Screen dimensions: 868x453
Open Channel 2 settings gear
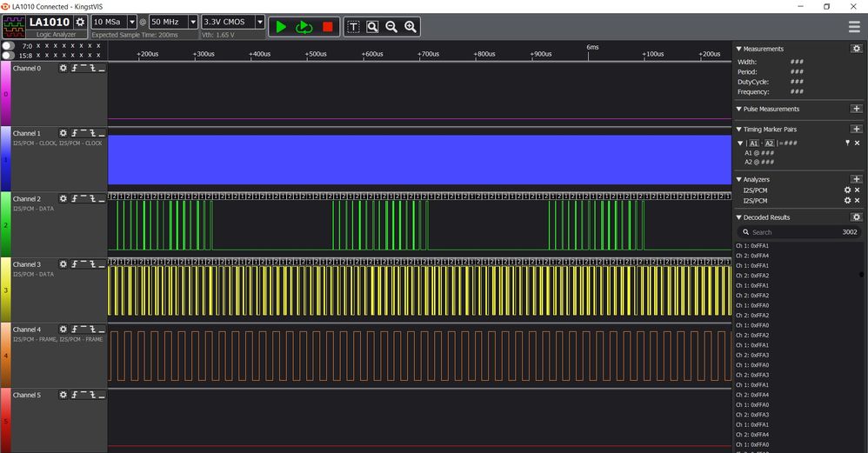tap(63, 198)
